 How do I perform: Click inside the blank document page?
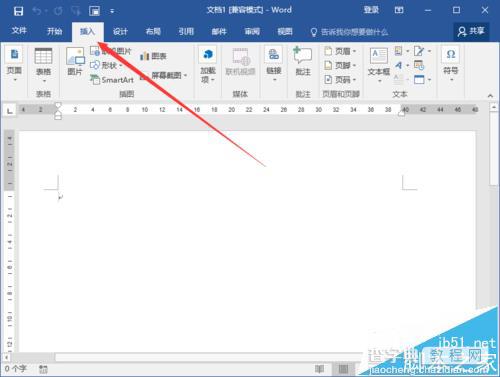[x=247, y=242]
